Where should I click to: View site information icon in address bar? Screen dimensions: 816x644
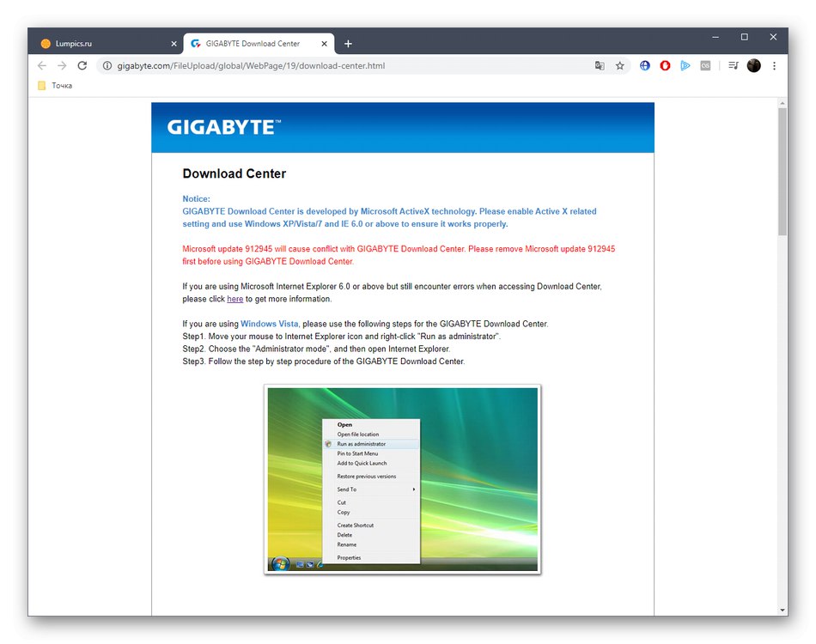coord(107,65)
